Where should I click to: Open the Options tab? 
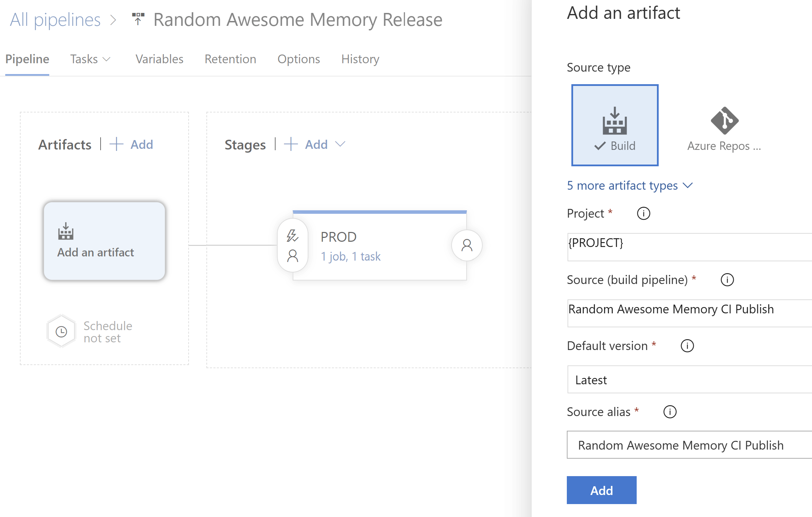(299, 59)
